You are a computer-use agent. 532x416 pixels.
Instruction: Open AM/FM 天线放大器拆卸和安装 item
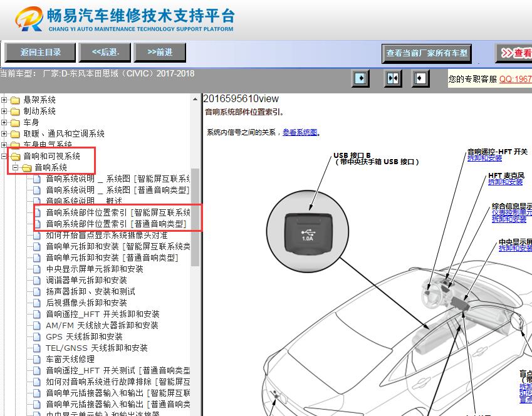click(x=102, y=325)
